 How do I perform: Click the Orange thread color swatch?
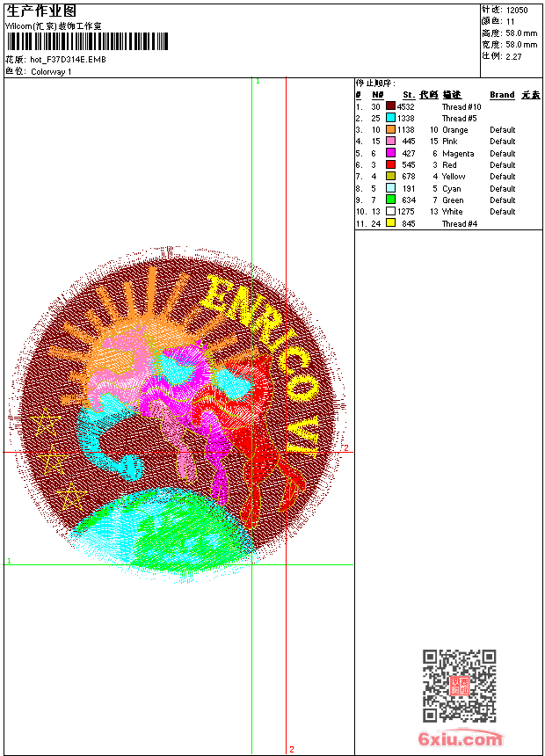click(390, 129)
